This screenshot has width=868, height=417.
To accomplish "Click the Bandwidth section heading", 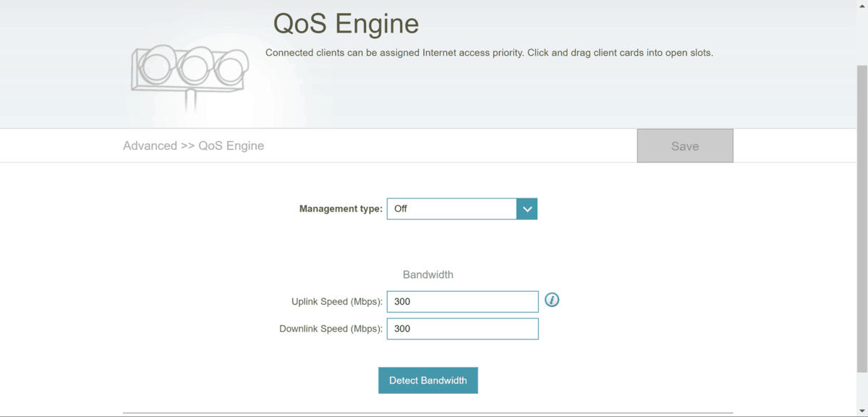I will click(x=427, y=275).
